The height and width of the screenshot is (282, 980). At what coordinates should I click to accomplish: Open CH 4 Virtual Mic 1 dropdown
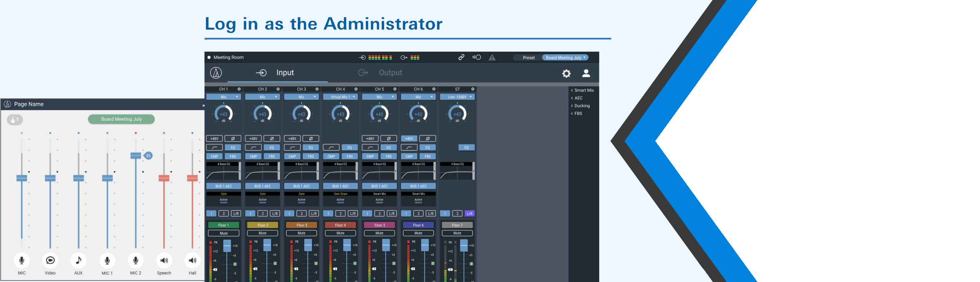point(340,97)
